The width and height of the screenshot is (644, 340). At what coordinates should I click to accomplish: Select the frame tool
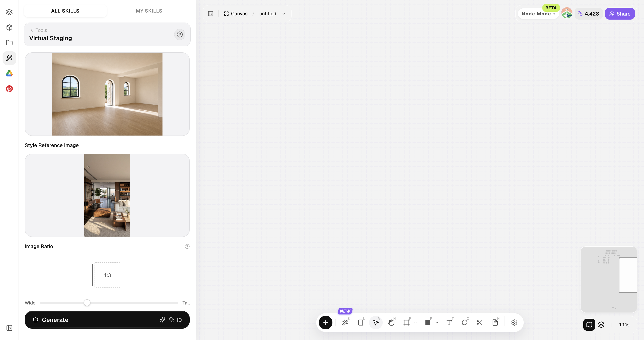click(x=407, y=323)
